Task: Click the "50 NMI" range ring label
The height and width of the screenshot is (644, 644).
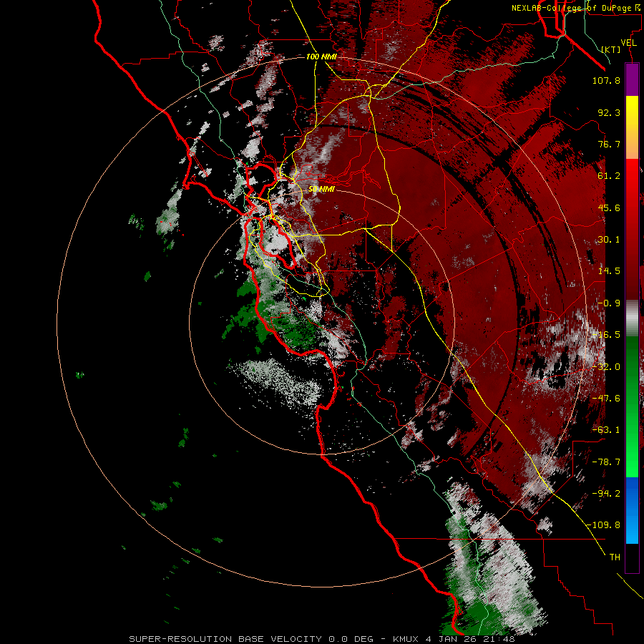Action: [x=321, y=190]
